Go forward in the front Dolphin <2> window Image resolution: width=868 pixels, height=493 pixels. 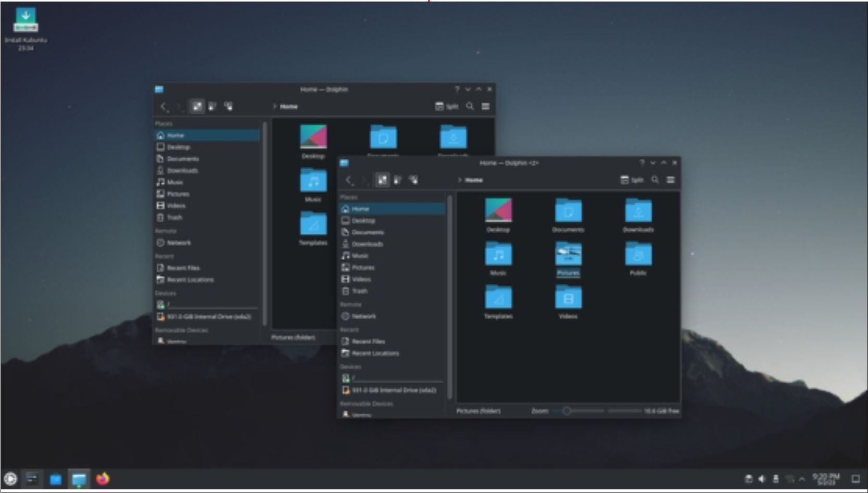point(364,180)
